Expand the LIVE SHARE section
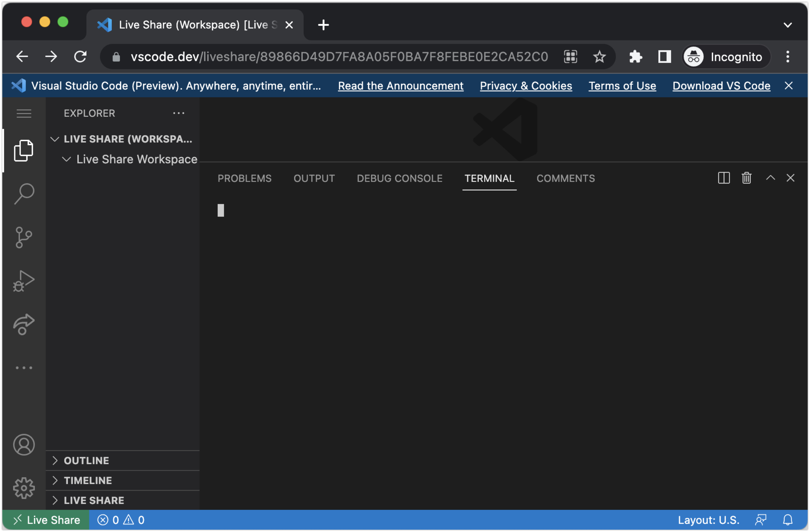The width and height of the screenshot is (810, 532). [x=123, y=501]
